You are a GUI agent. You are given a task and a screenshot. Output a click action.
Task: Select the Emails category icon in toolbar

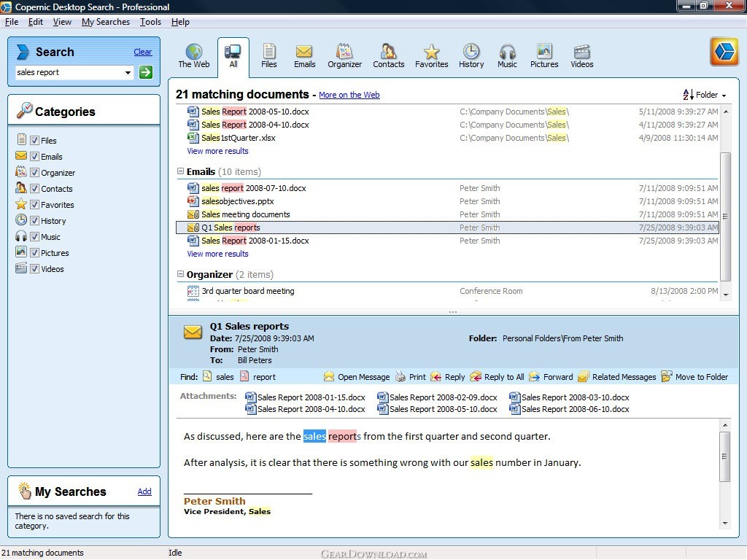(x=304, y=56)
